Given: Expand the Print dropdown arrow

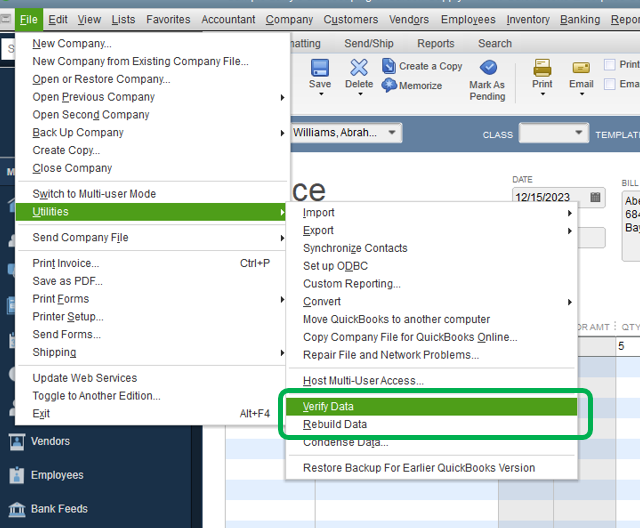Looking at the screenshot, I should pos(543,94).
